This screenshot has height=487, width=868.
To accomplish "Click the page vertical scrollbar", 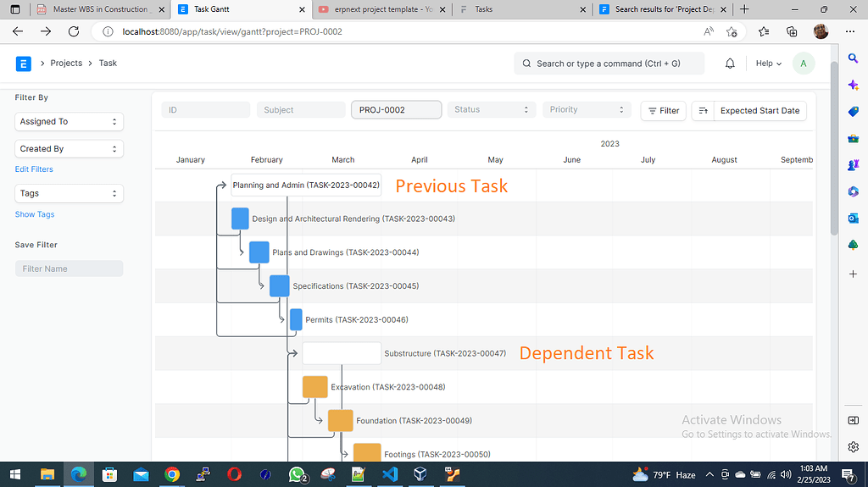I will (x=834, y=149).
